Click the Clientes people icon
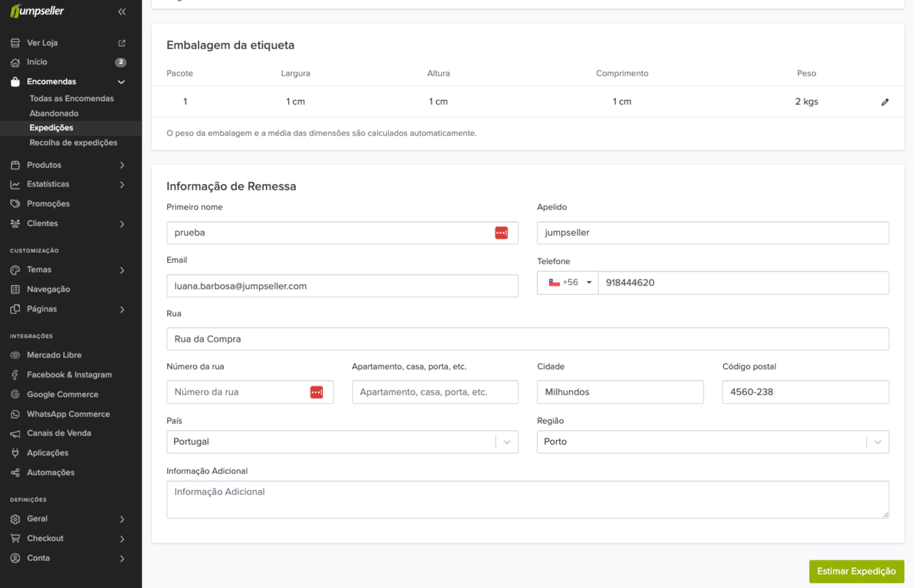This screenshot has width=914, height=588. coord(15,223)
